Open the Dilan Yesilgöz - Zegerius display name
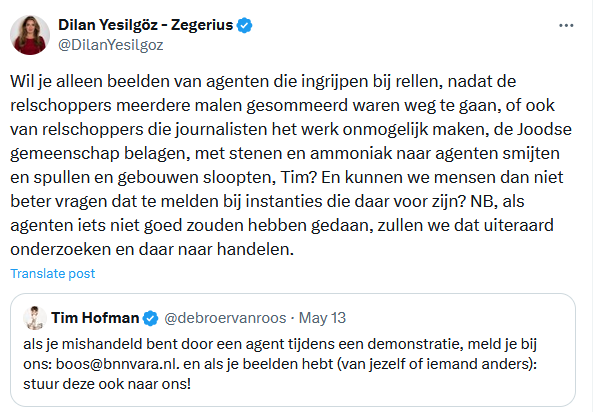Image resolution: width=596 pixels, height=412 pixels. tap(146, 25)
